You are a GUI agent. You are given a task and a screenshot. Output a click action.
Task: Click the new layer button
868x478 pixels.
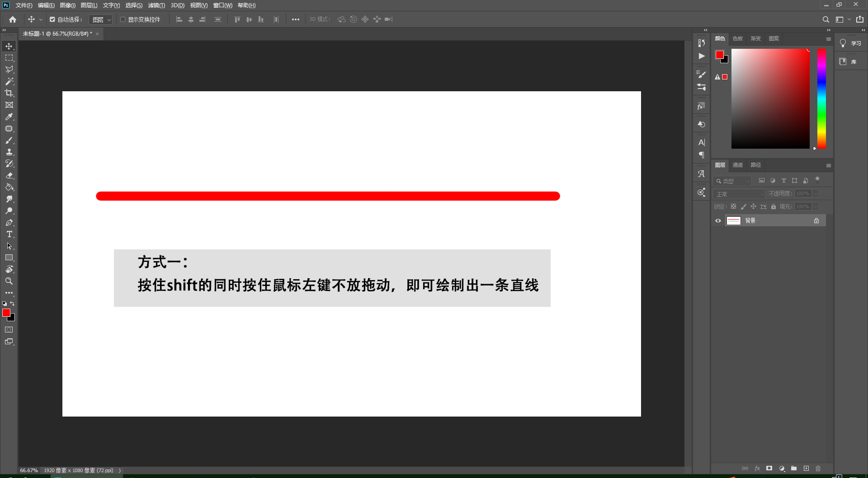coord(806,469)
